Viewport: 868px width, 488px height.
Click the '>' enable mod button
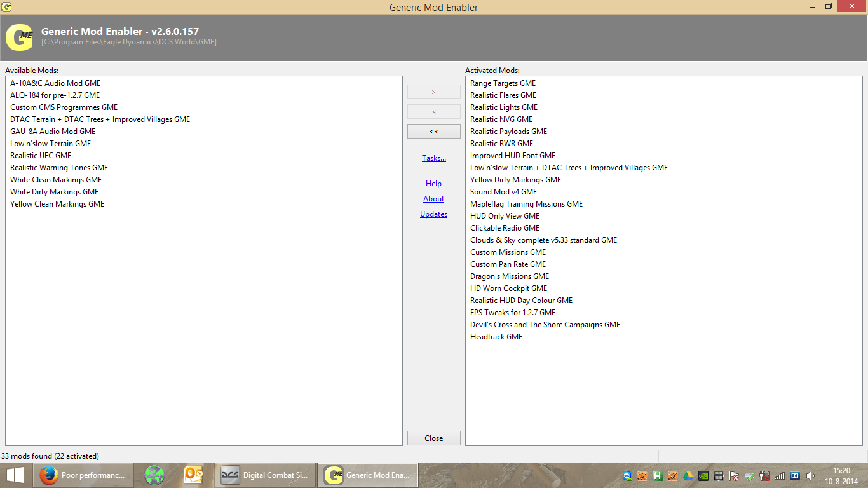434,92
